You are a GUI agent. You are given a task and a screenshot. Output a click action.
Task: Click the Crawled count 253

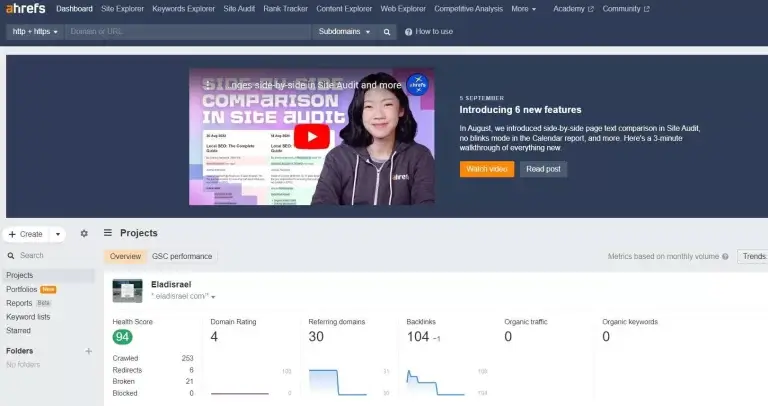click(x=188, y=358)
